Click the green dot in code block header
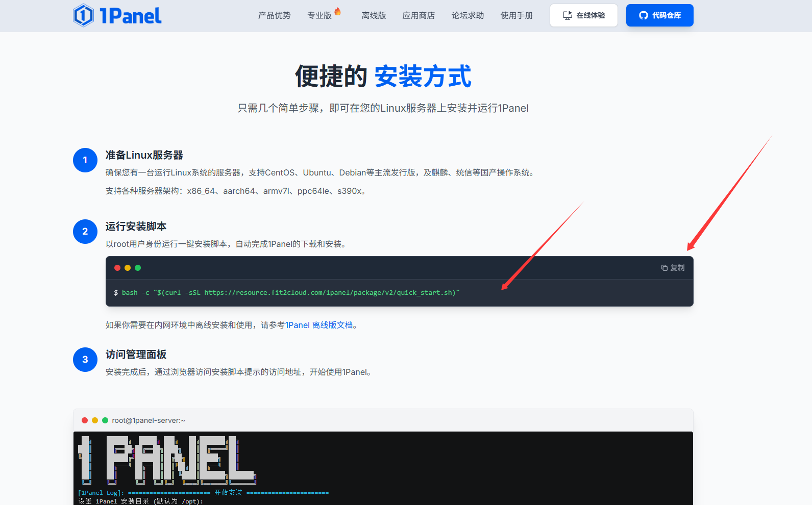This screenshot has width=812, height=505. click(138, 268)
